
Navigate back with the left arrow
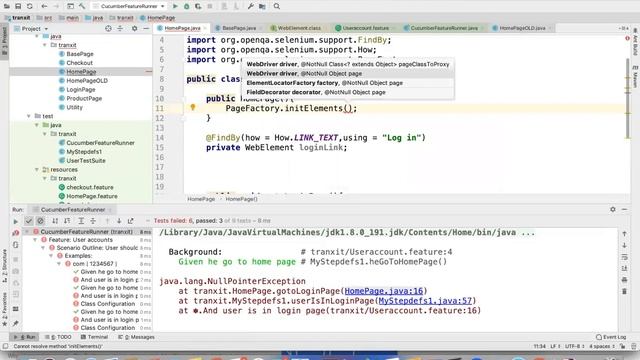[44, 6]
